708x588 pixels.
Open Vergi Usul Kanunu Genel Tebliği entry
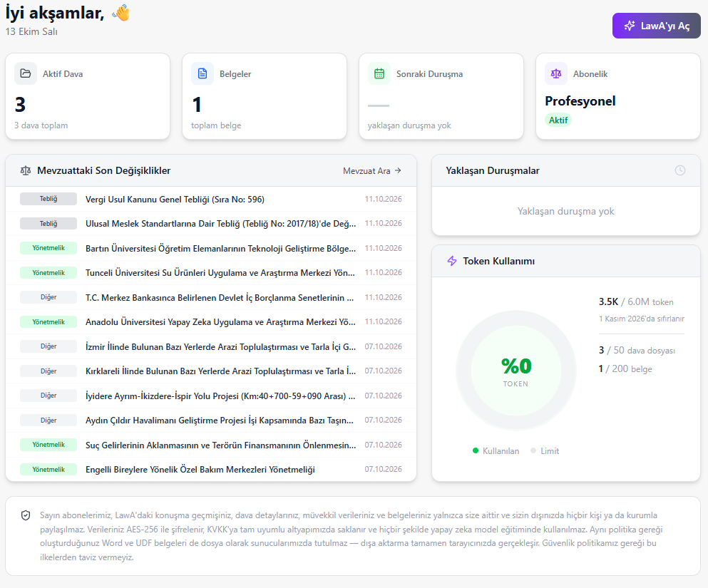[x=211, y=199]
